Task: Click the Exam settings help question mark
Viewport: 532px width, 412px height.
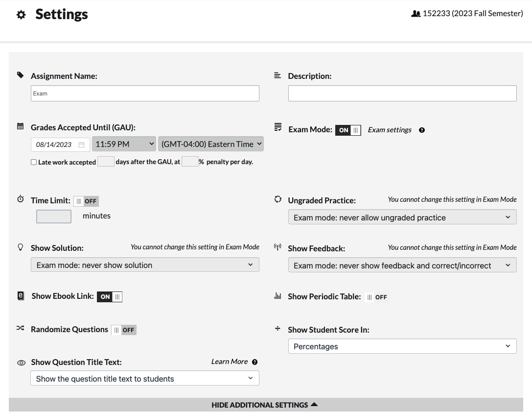Action: tap(422, 130)
